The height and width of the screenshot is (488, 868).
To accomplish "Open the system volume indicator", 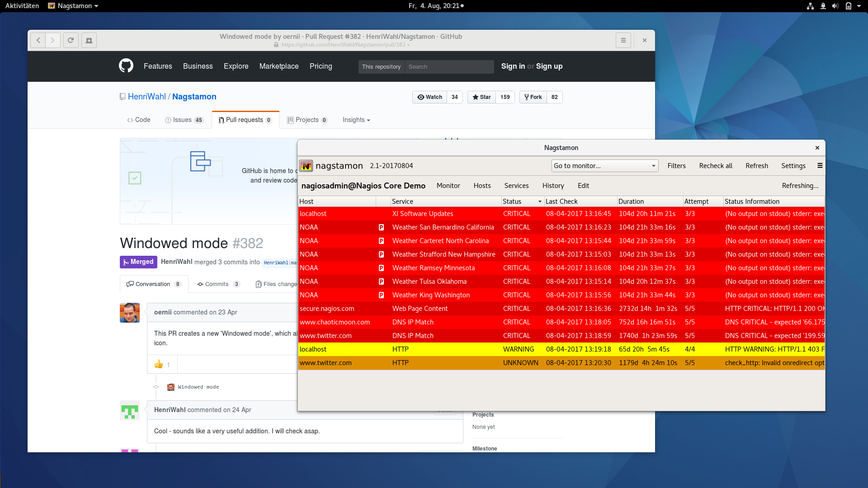I will 835,6.
